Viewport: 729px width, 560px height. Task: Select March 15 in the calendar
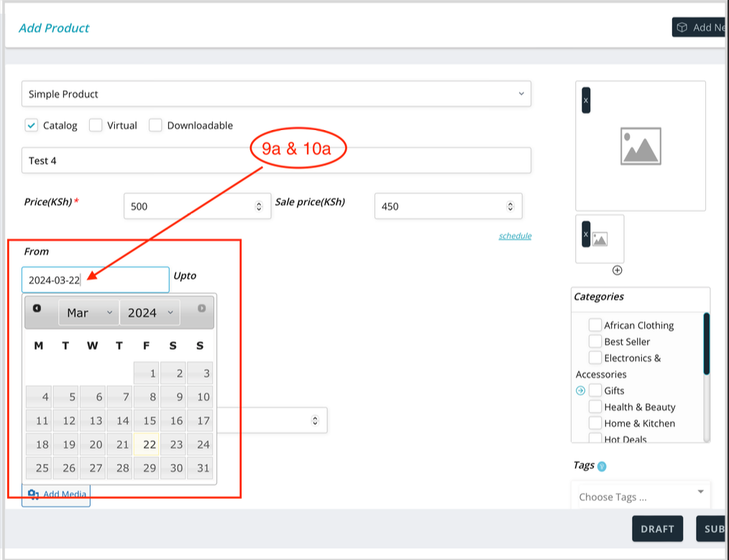click(x=150, y=421)
